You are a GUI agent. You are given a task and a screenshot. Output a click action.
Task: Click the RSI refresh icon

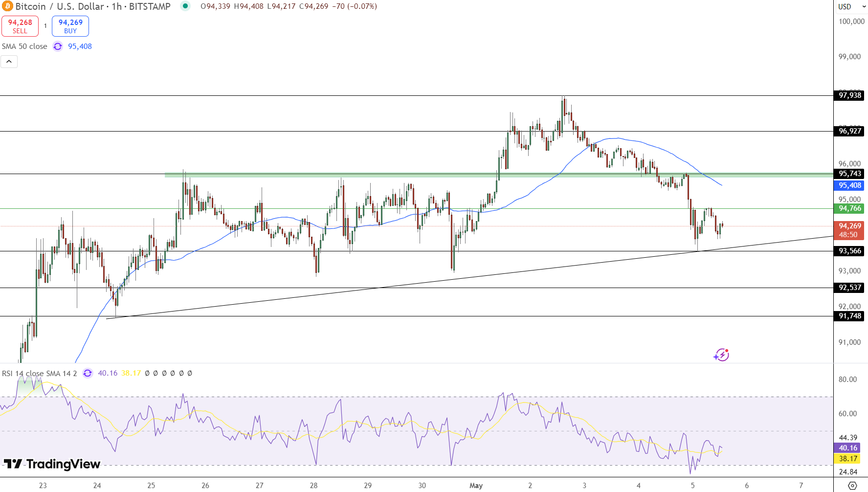(88, 373)
